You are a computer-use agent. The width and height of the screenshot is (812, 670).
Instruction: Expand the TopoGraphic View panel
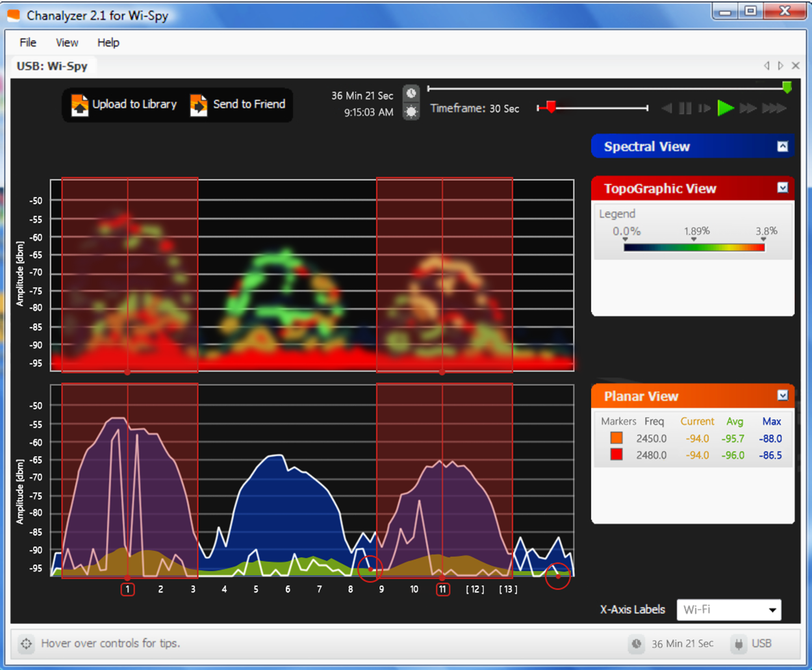(782, 188)
